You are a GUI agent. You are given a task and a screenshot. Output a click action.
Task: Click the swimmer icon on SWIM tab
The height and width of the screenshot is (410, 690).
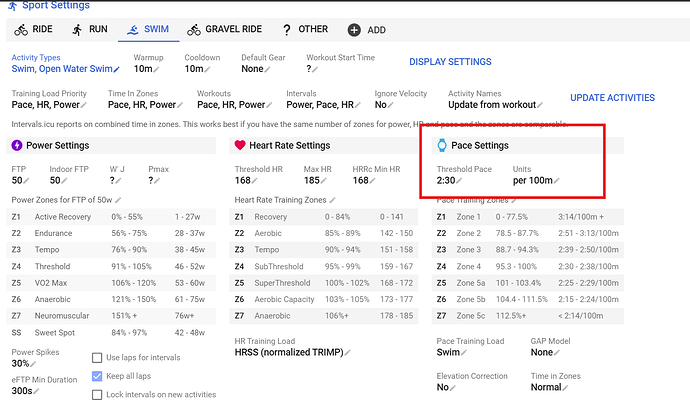point(132,30)
